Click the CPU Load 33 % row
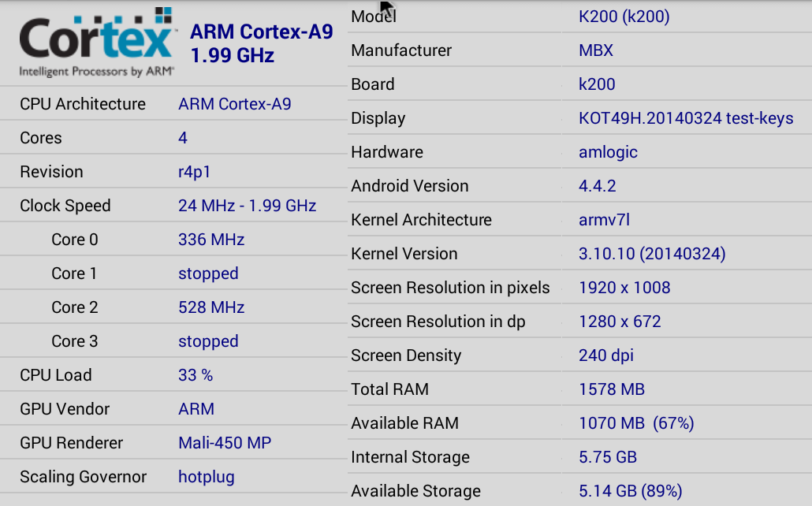 pyautogui.click(x=173, y=375)
